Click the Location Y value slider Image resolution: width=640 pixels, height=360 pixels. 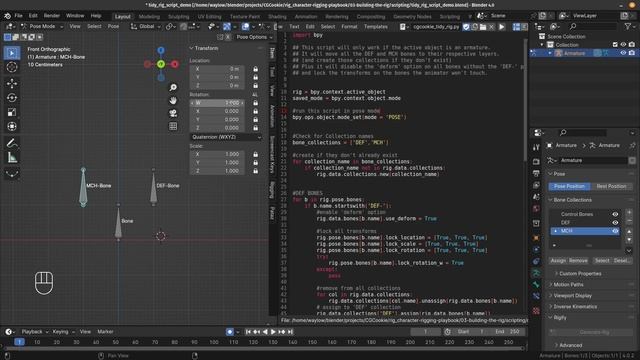point(217,77)
